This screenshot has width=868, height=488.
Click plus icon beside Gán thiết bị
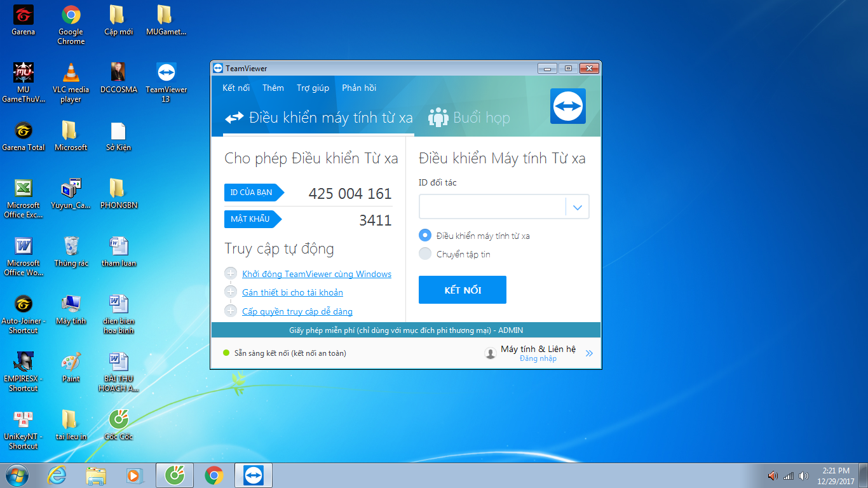tap(231, 292)
